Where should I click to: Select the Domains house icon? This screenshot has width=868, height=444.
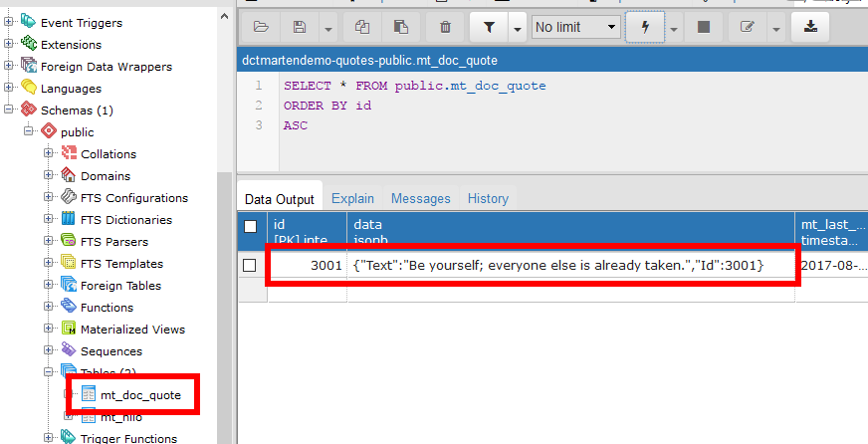69,175
